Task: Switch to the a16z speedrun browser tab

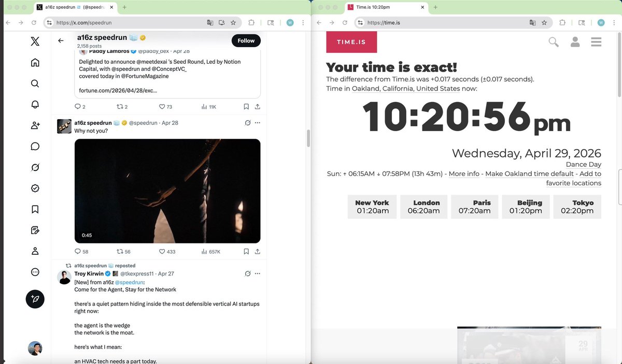Action: coord(75,7)
